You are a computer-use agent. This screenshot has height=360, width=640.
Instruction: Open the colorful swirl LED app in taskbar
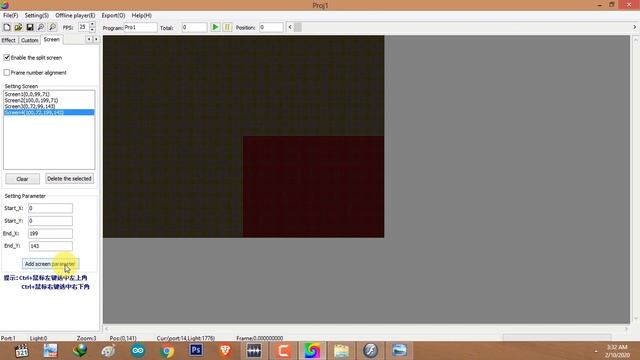[312, 351]
